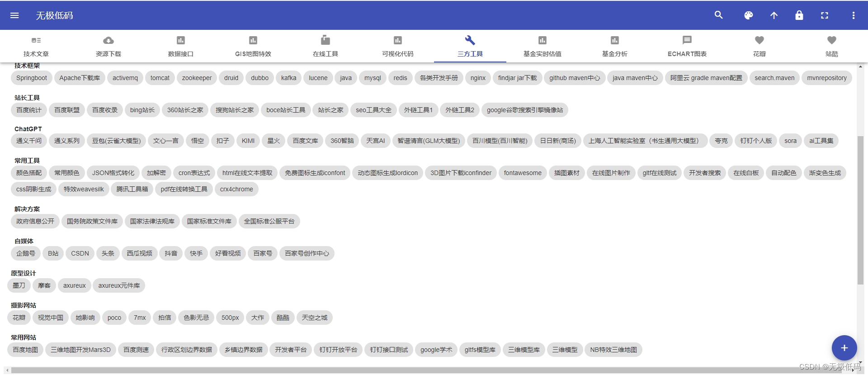The image size is (868, 375).
Task: Switch to the 资源下载 tab
Action: 108,46
